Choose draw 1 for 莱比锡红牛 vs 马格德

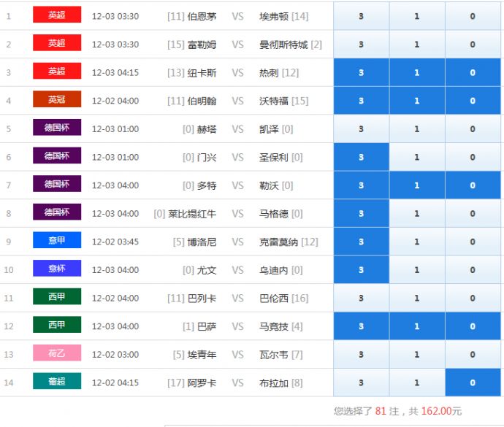[x=417, y=214]
